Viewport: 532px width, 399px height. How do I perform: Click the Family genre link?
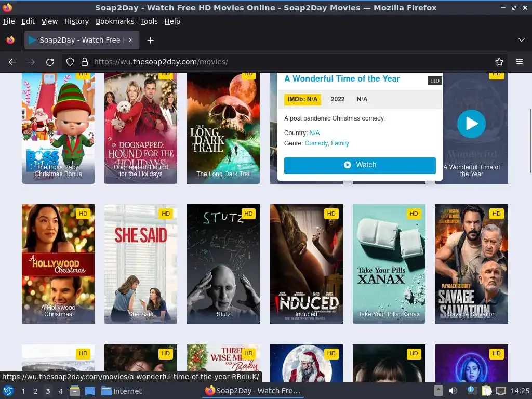point(340,143)
